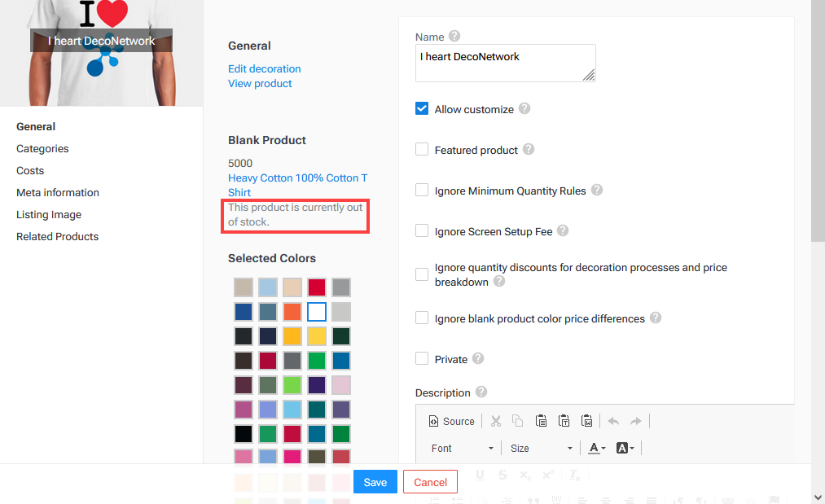Check Ignore Minimum Quantity Rules

coord(421,190)
